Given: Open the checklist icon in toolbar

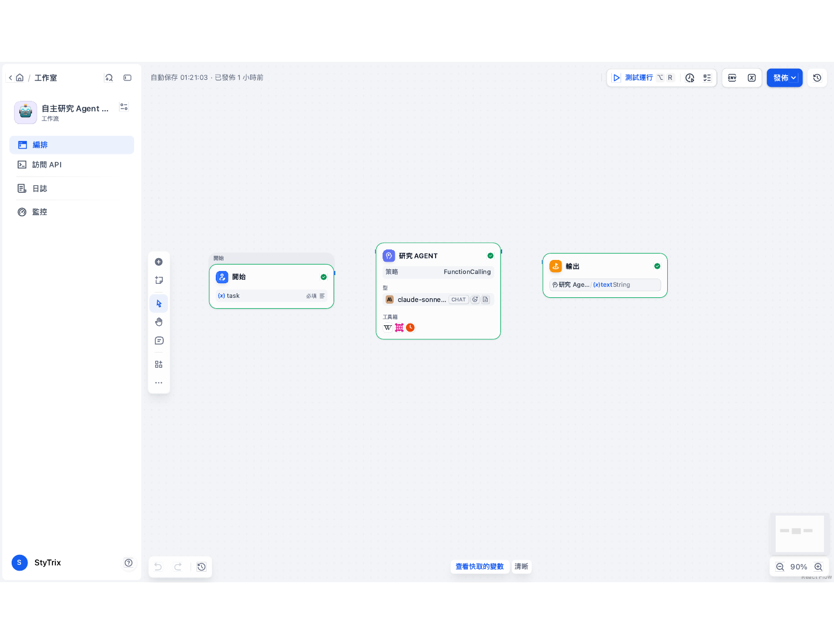Looking at the screenshot, I should pos(707,78).
